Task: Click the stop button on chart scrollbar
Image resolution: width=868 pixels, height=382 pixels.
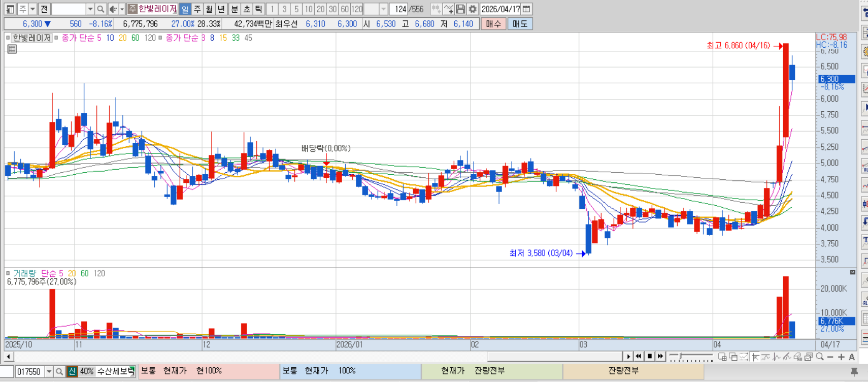Action: [650, 357]
